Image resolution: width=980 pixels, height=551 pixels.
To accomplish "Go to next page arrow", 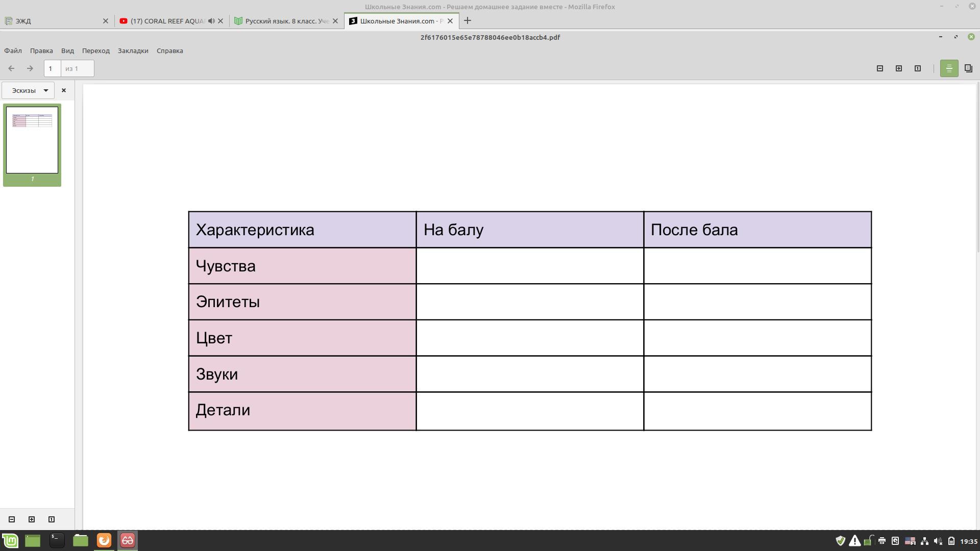I will (x=30, y=68).
